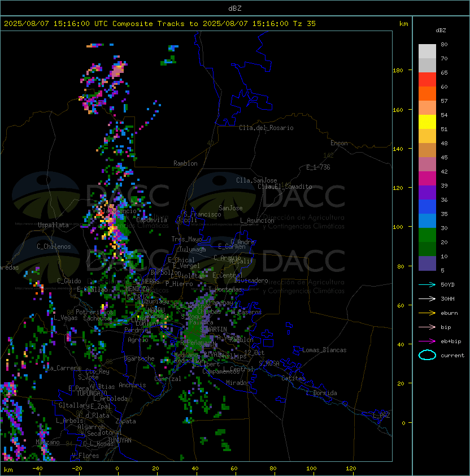
Task: Click the 'Clla.del_Rosario' map label
Action: [266, 128]
